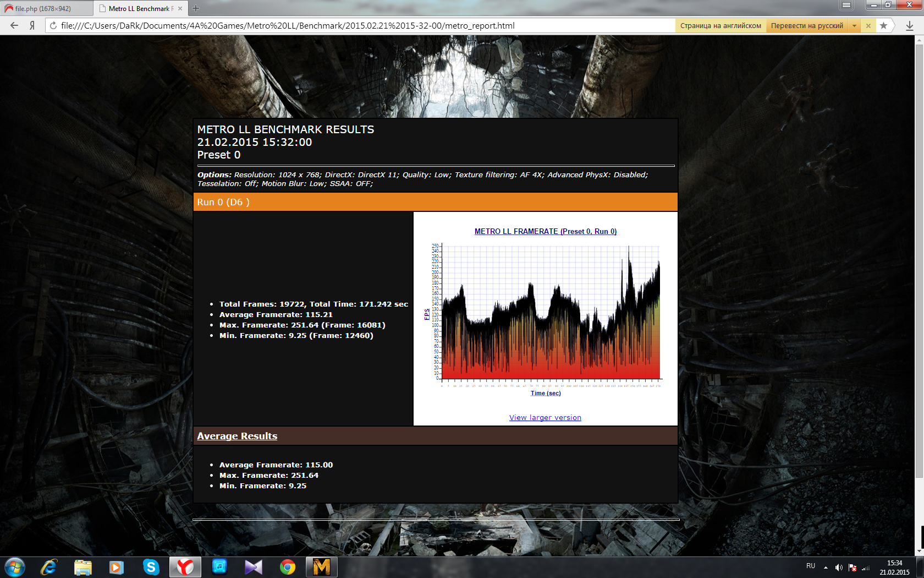Click the chart's 'FPS' axis label

coord(427,314)
